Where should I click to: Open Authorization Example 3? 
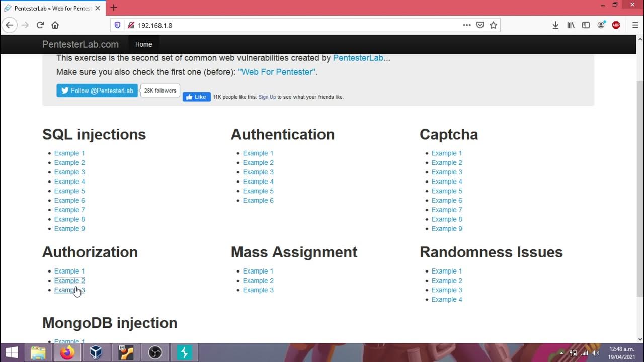tap(69, 290)
